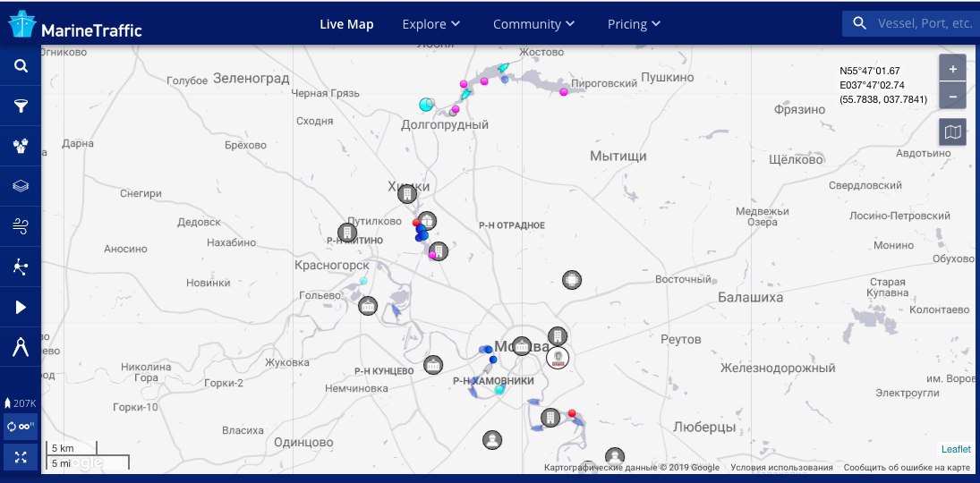Screen dimensions: 980x483
Task: Select the port marker near Гольево
Action: point(368,306)
